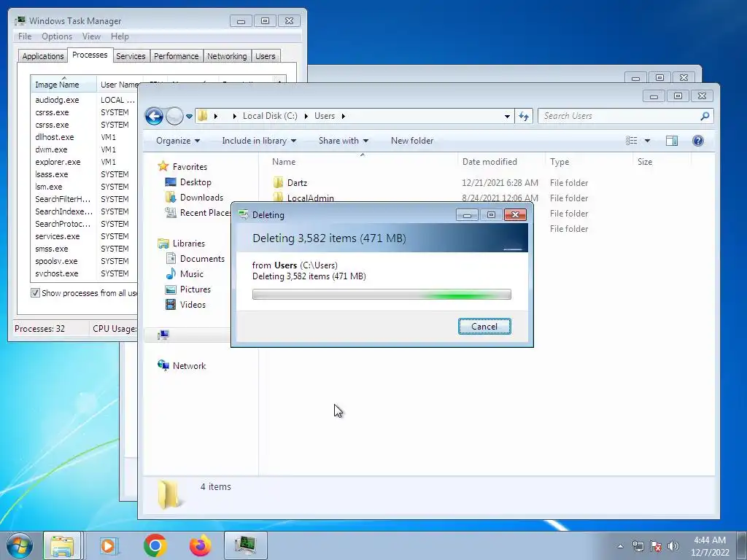Select explorer.exe in the process list
This screenshot has width=747, height=560.
[58, 162]
